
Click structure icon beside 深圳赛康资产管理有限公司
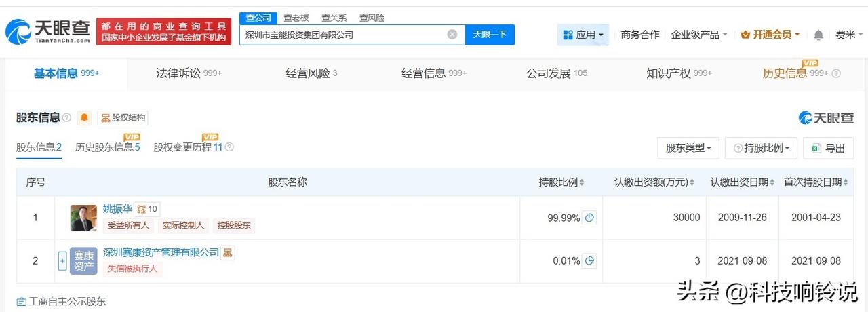(228, 252)
